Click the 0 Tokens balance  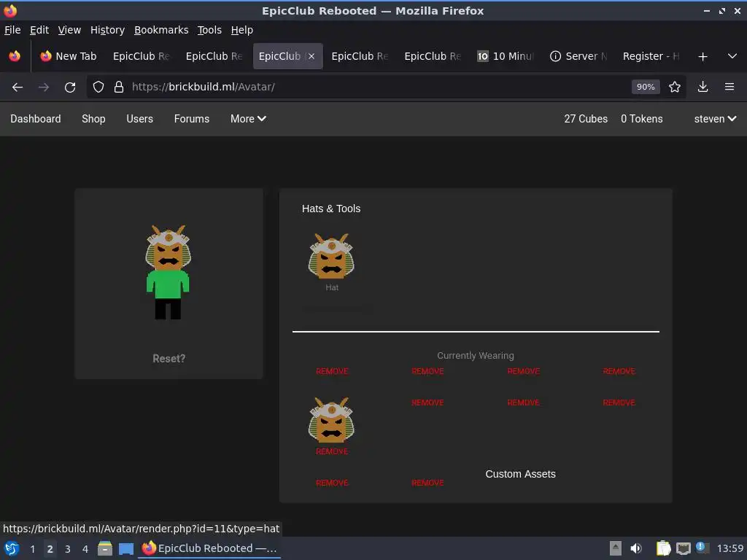641,119
